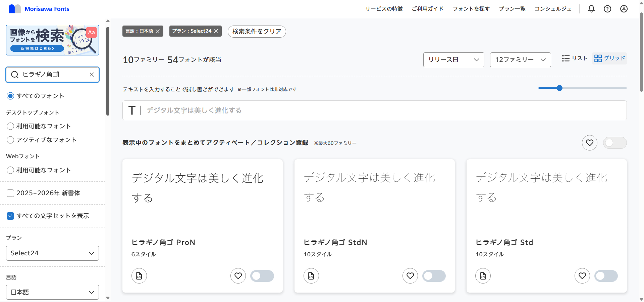The image size is (644, 302).
Task: Open ご利用ガイド menu
Action: pyautogui.click(x=428, y=9)
